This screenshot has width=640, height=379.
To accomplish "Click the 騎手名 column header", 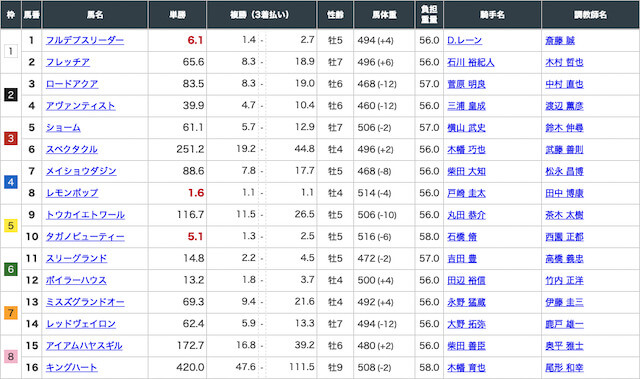I will tap(492, 15).
